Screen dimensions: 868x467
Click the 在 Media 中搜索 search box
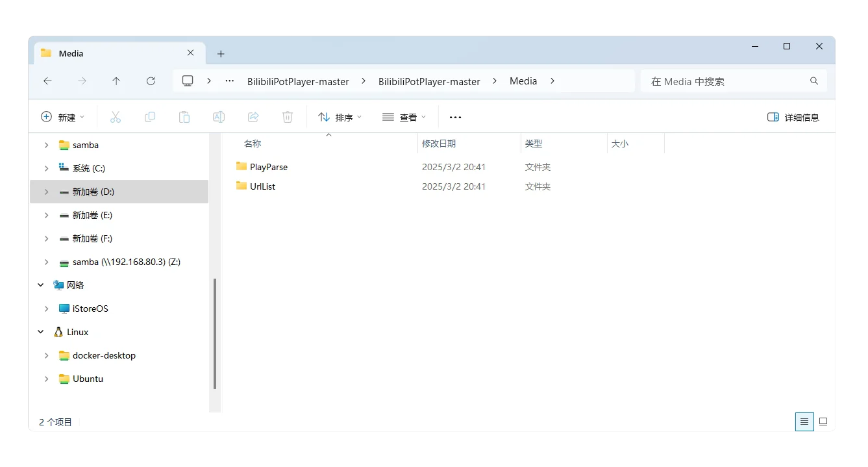click(727, 81)
